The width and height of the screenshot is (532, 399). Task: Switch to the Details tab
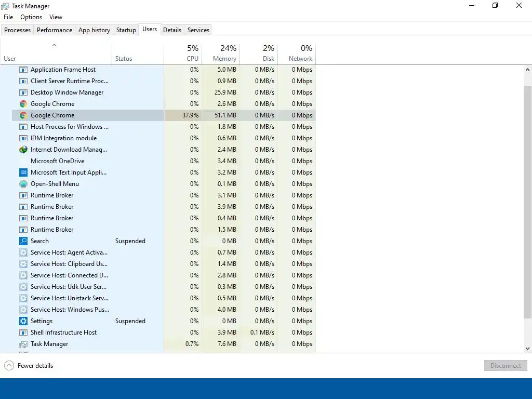click(x=172, y=30)
